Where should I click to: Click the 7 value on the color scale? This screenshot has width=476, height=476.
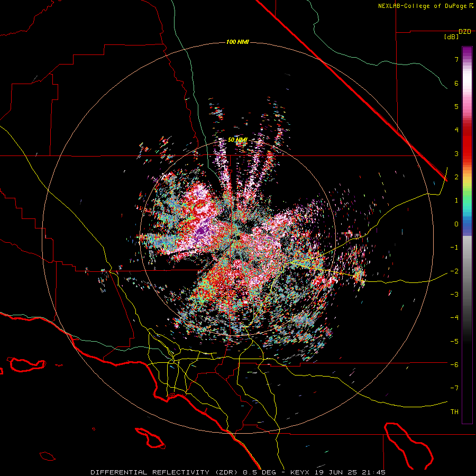pyautogui.click(x=456, y=59)
